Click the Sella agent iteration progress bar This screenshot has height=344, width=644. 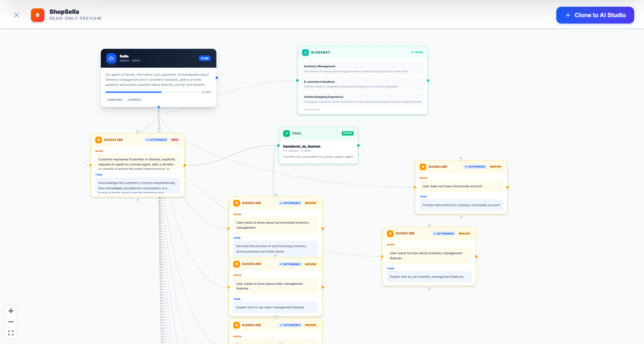coord(152,92)
